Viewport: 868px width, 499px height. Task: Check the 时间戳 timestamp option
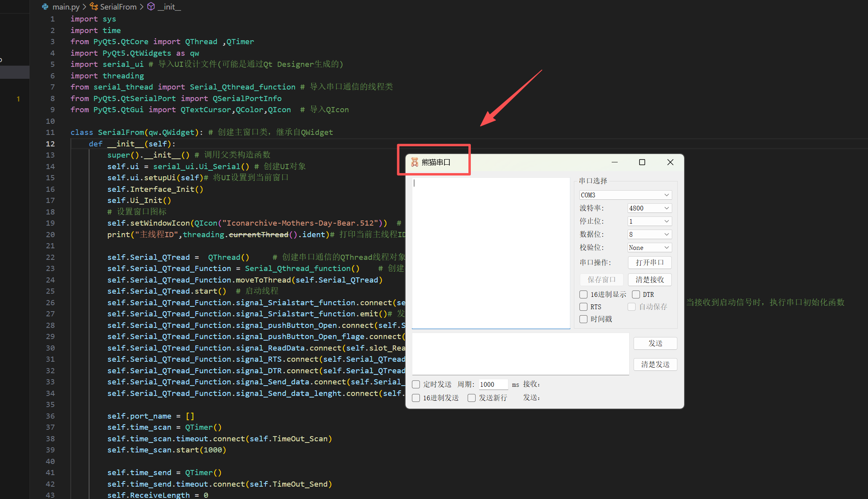(x=583, y=319)
